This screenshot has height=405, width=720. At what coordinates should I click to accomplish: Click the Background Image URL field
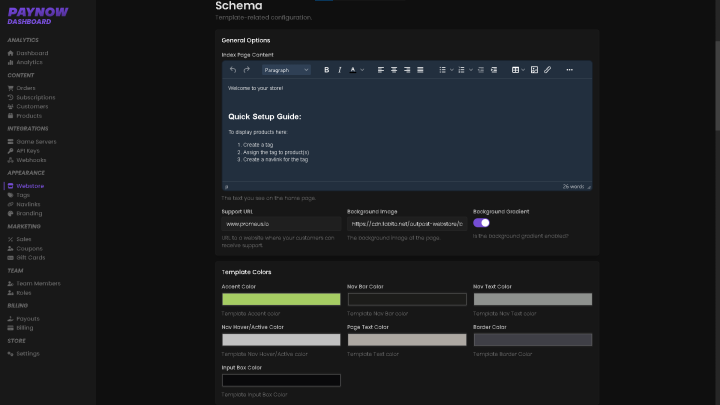pyautogui.click(x=406, y=224)
